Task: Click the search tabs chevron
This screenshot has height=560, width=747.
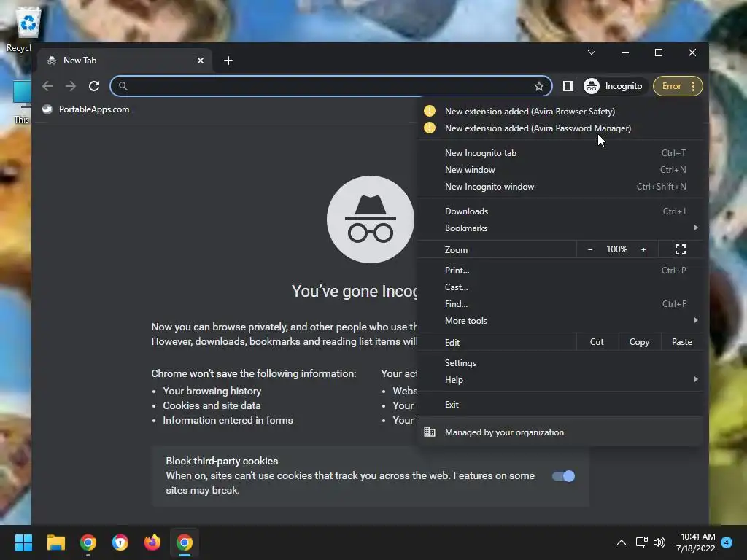Action: click(x=591, y=52)
